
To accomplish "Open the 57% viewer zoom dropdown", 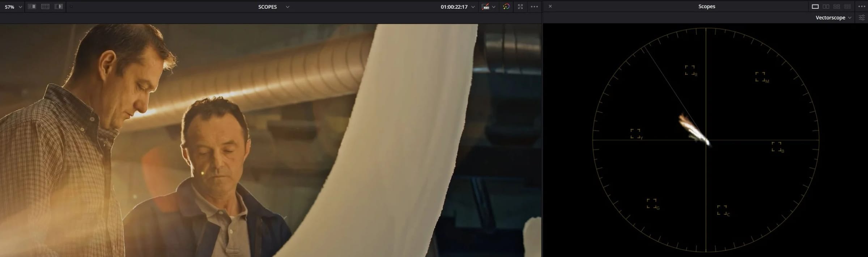I will 13,7.
